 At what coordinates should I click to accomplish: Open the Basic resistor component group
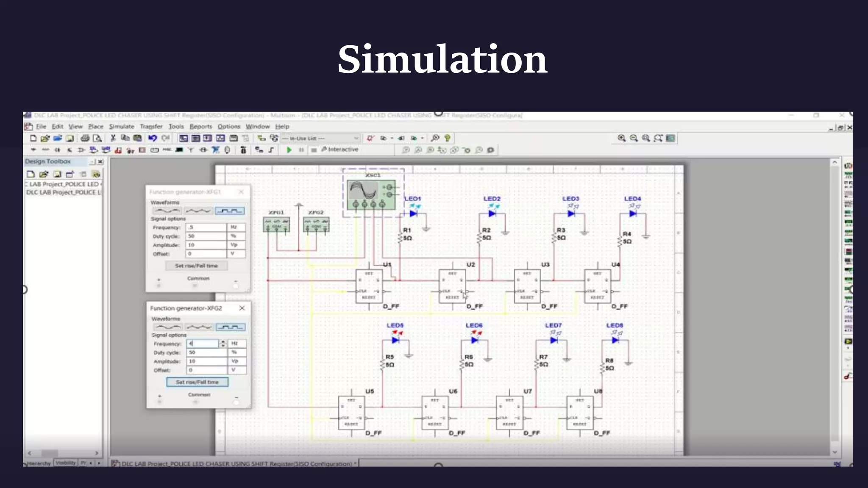(x=45, y=150)
